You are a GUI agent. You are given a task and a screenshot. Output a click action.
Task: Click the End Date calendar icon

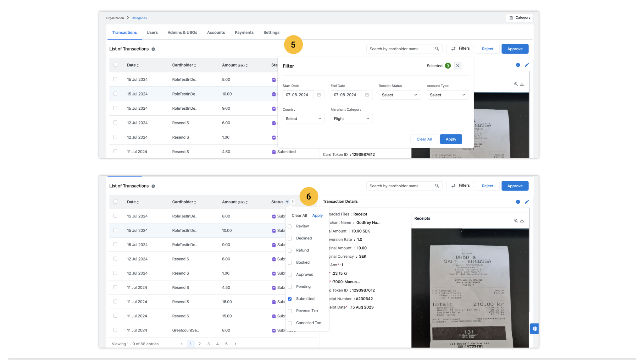click(x=367, y=95)
